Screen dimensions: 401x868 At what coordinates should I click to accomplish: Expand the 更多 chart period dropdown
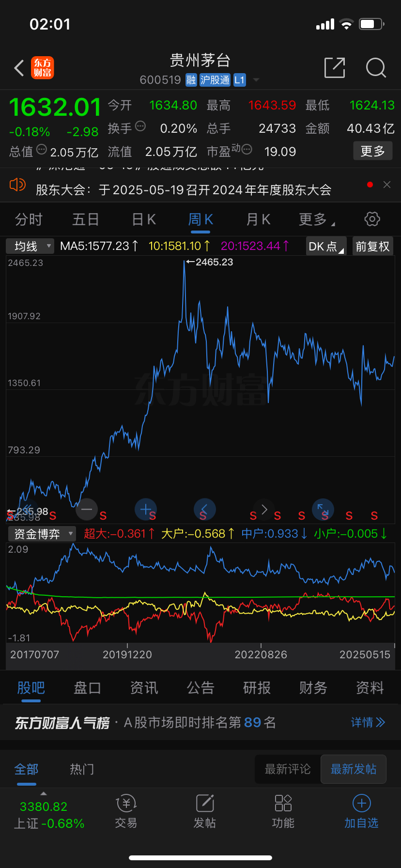(317, 219)
